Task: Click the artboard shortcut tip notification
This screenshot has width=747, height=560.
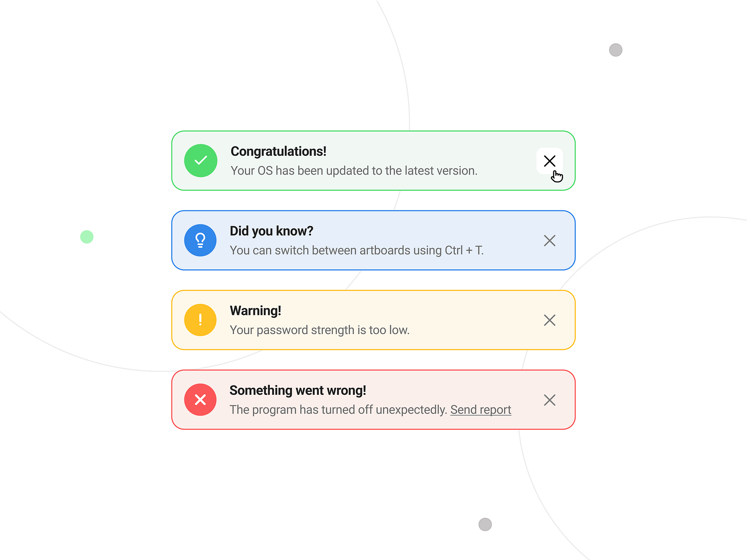Action: click(373, 240)
